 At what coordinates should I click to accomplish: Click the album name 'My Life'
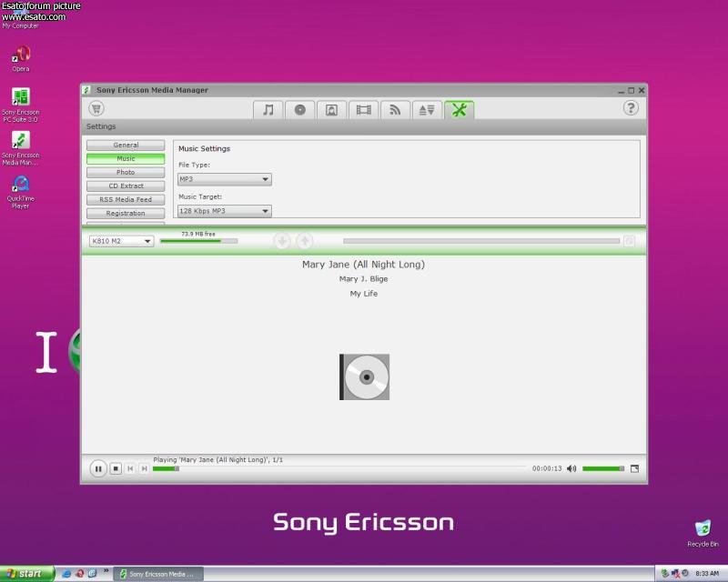coord(363,294)
